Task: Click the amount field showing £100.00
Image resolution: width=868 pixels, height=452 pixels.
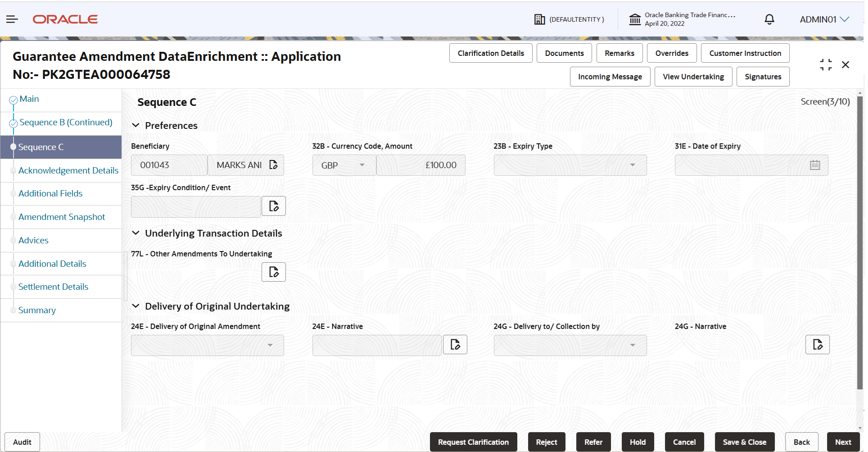Action: click(421, 165)
